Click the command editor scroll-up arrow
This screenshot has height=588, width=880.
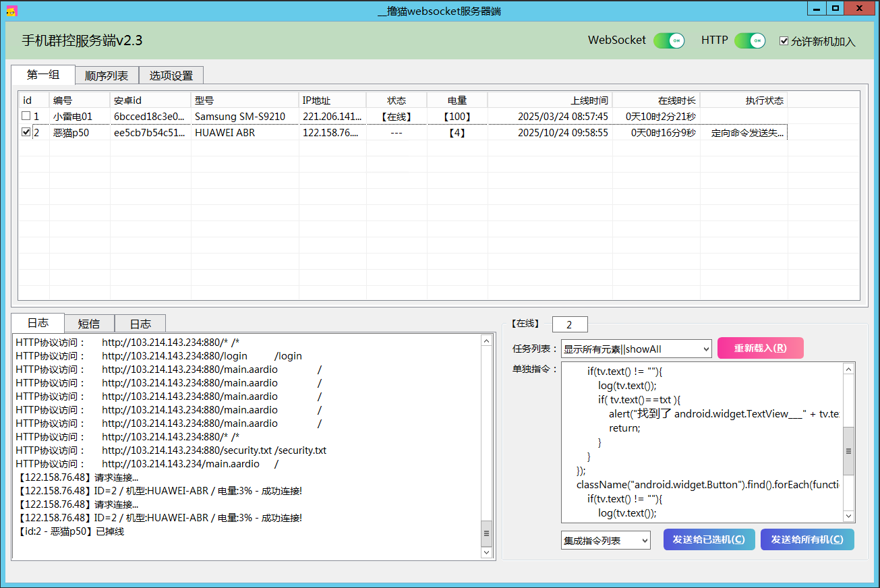pos(849,369)
